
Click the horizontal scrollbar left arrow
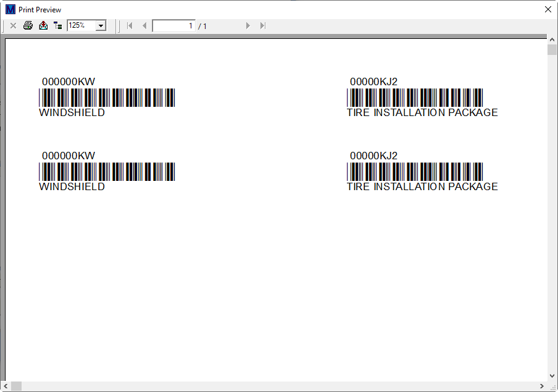(6, 386)
